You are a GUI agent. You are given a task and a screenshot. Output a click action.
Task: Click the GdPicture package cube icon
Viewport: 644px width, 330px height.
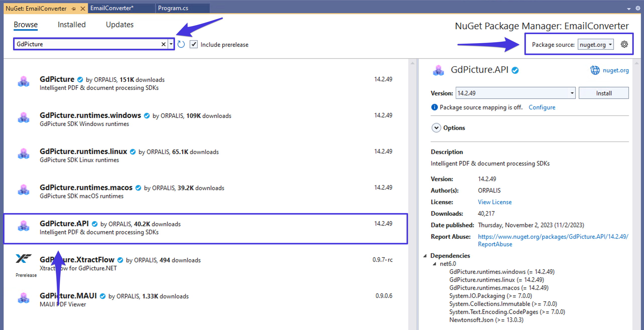(x=23, y=82)
